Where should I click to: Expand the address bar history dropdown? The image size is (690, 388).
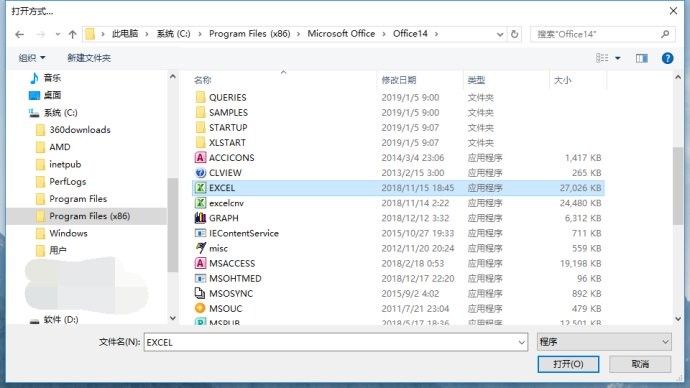click(500, 34)
